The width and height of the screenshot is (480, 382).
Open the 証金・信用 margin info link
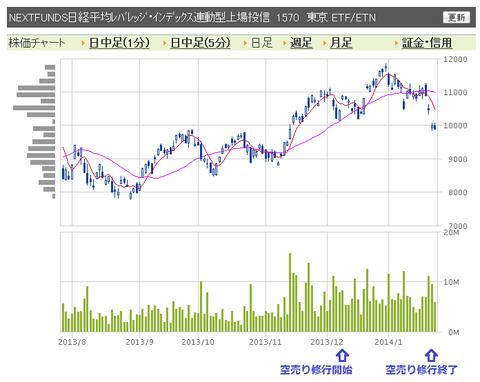tap(427, 43)
